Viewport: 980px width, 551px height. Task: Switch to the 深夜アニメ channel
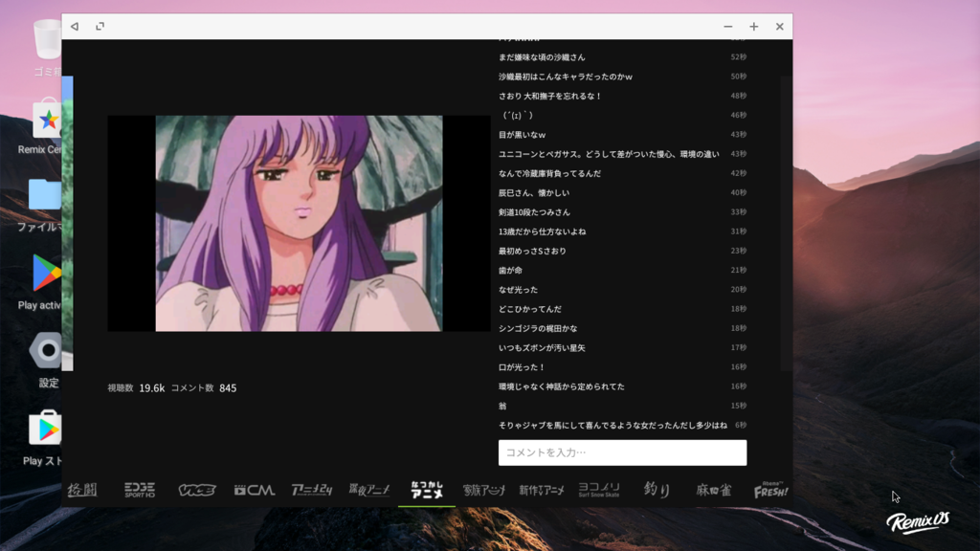tap(369, 491)
